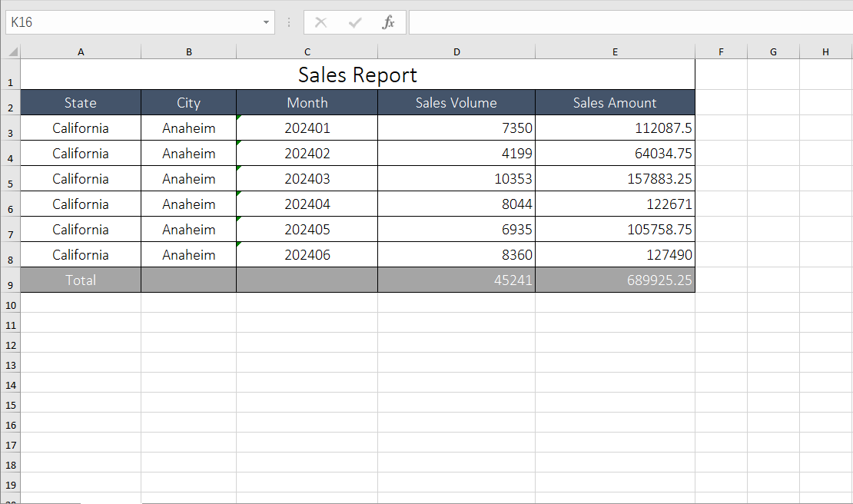
Task: Click the total sales amount 689925.25
Action: click(x=615, y=280)
